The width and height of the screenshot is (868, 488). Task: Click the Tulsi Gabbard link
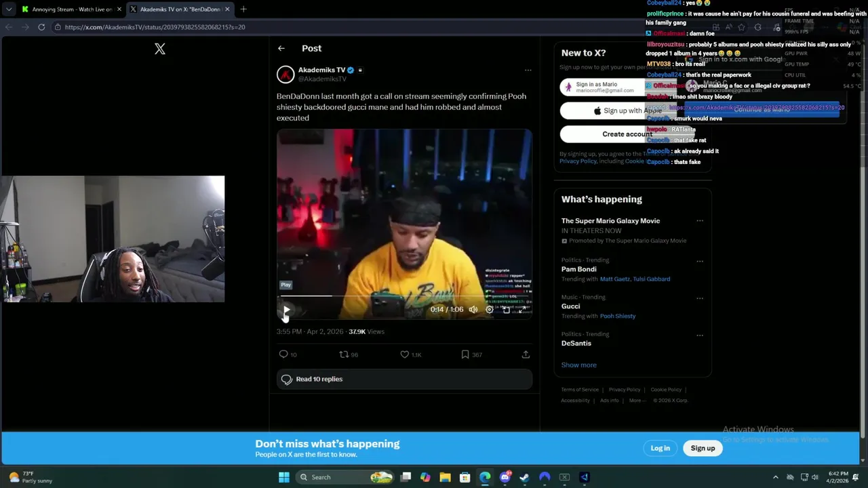click(651, 279)
